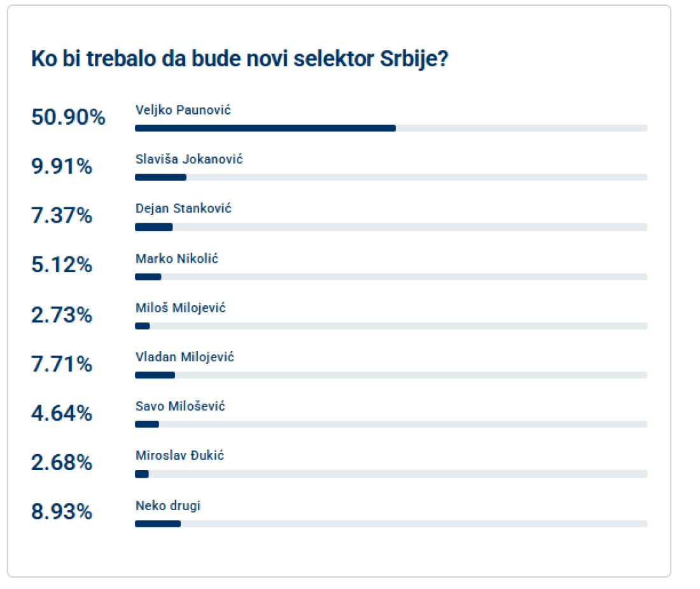Click the 7.71% result value

[62, 364]
